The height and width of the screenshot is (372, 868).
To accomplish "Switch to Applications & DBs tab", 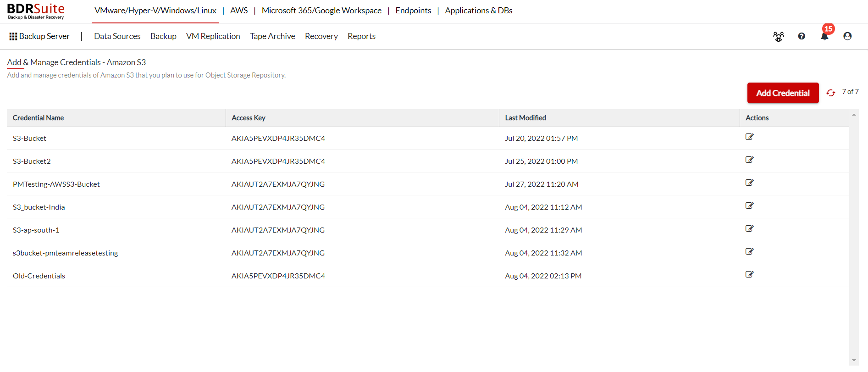I will (x=479, y=11).
